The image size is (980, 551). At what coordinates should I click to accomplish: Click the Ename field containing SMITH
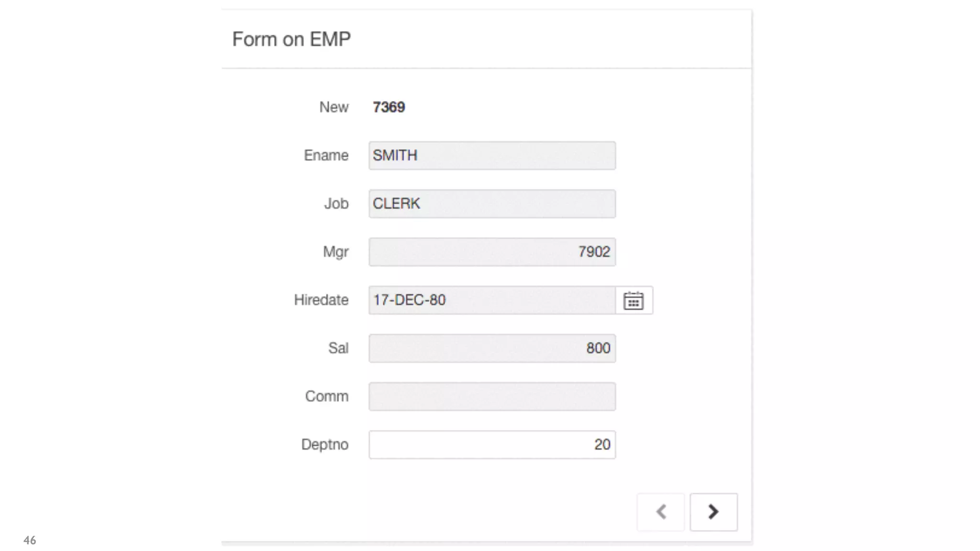coord(492,155)
